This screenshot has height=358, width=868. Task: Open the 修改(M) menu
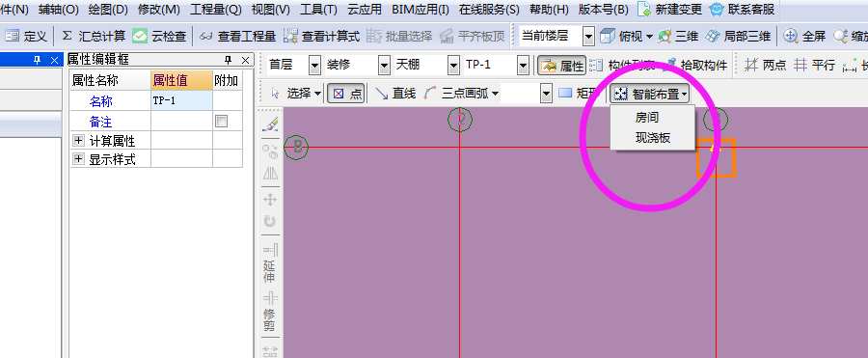tap(159, 9)
